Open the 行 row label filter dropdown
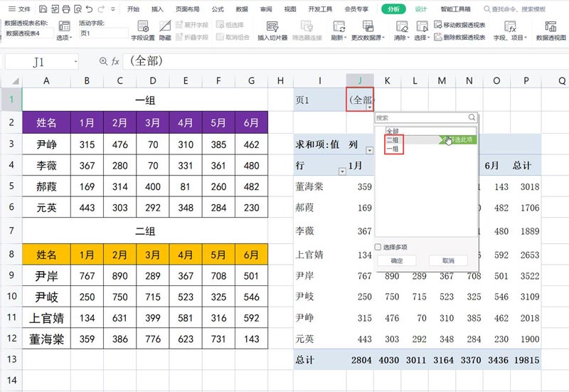The width and height of the screenshot is (569, 392). tap(343, 171)
